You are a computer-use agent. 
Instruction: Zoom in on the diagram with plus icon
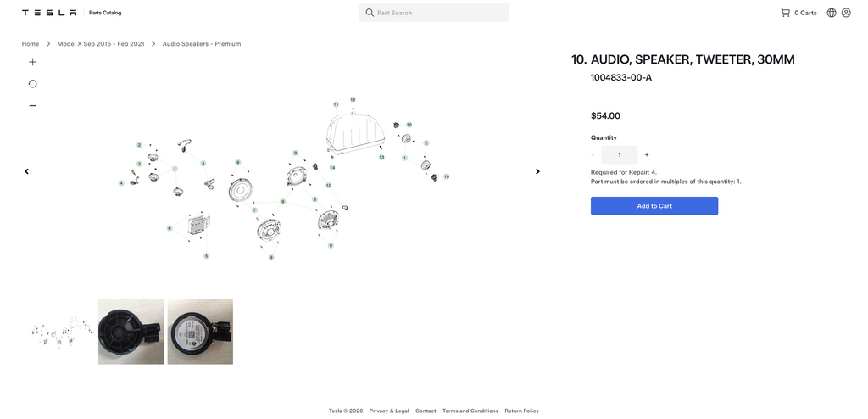tap(33, 62)
